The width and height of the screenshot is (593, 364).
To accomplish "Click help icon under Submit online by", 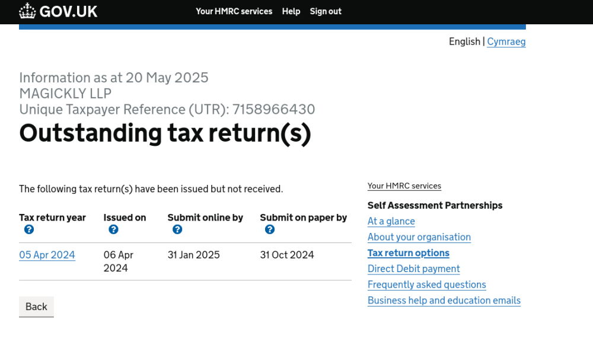I will click(177, 229).
